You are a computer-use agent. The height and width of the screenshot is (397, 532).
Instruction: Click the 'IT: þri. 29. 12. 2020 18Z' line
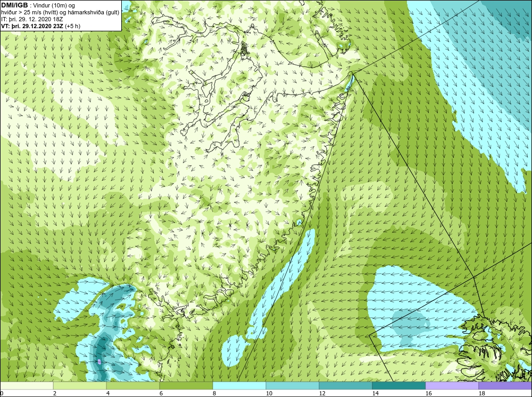32,19
